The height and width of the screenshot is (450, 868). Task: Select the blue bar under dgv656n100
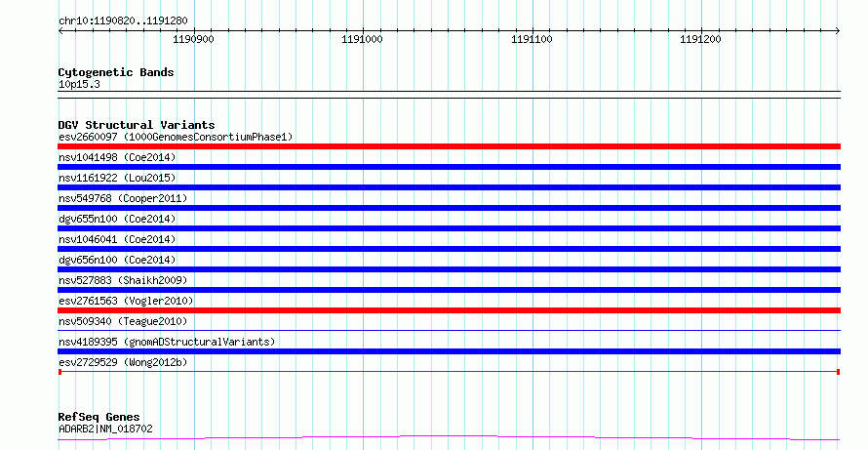(x=449, y=269)
